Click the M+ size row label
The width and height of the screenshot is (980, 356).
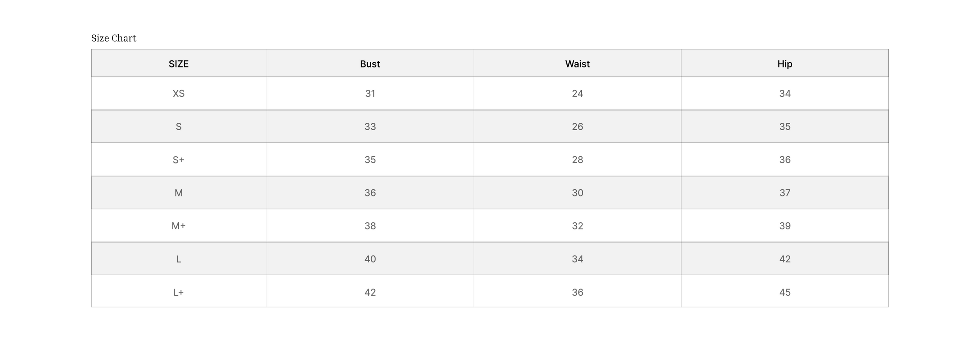pyautogui.click(x=179, y=226)
